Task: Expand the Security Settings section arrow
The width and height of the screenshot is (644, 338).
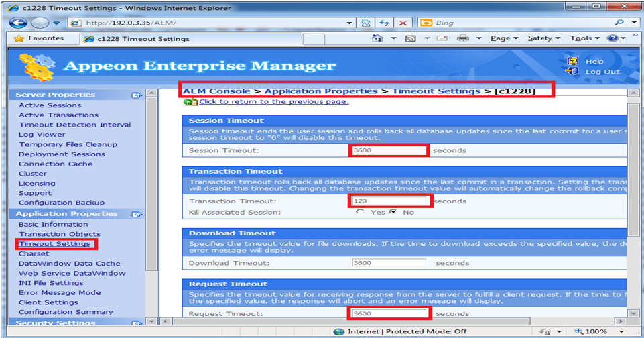Action: click(136, 323)
